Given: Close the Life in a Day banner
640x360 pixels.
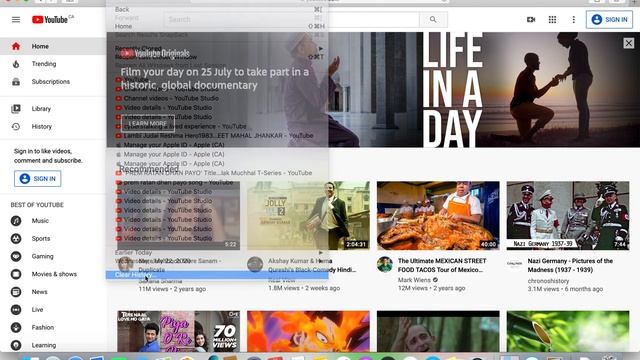Looking at the screenshot, I should [629, 43].
